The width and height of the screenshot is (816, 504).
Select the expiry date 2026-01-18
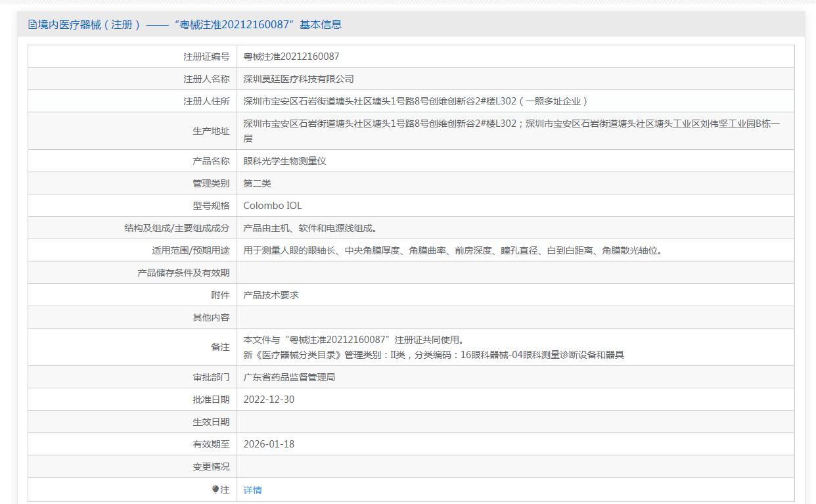(x=269, y=444)
